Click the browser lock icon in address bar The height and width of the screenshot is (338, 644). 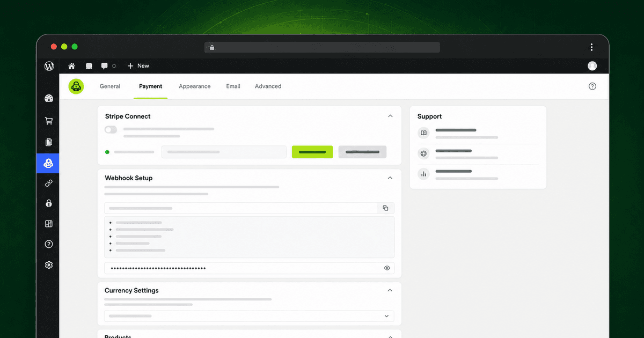click(212, 47)
